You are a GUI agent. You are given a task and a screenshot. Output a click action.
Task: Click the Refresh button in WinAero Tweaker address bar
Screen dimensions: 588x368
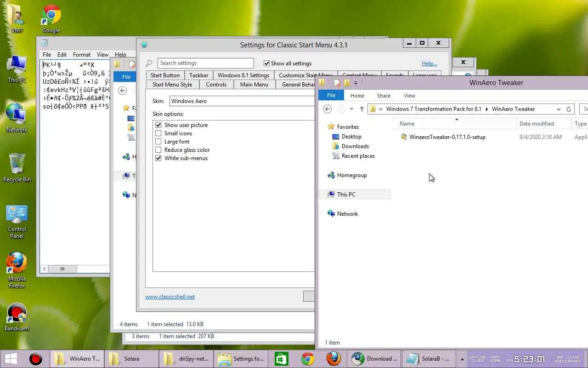[569, 109]
